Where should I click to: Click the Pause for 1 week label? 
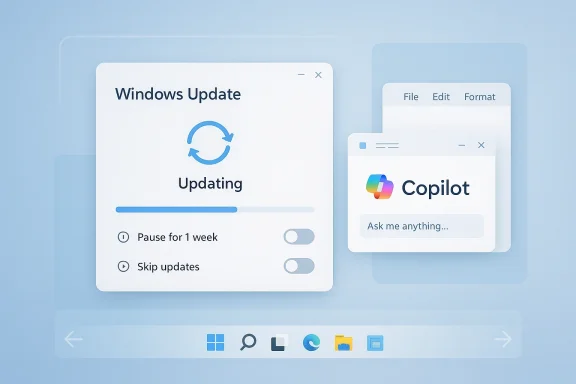point(177,237)
